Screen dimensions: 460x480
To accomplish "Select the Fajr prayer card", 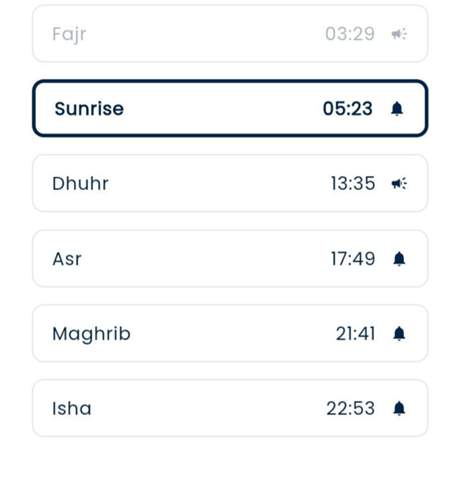I will point(230,34).
